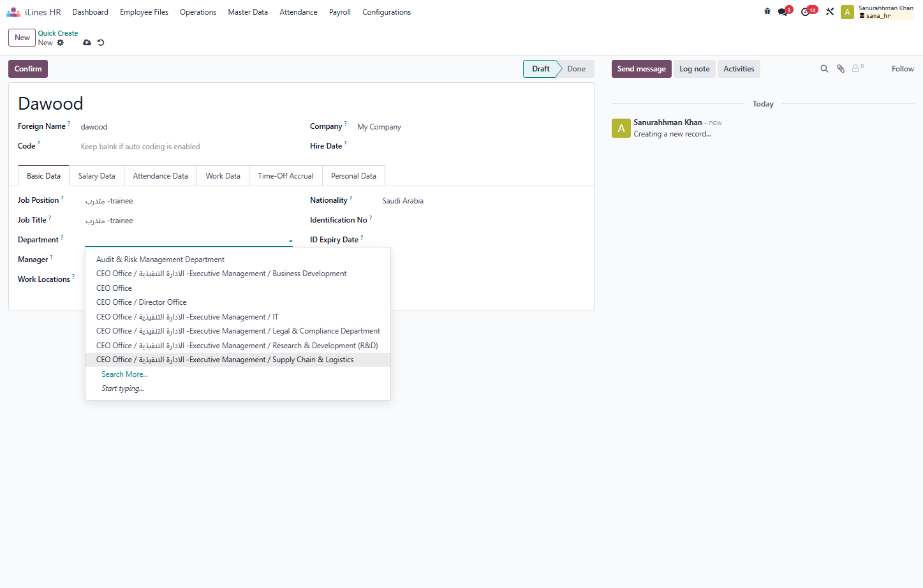The image size is (923, 588).
Task: Pick the Executive Management / IT option
Action: click(x=238, y=317)
